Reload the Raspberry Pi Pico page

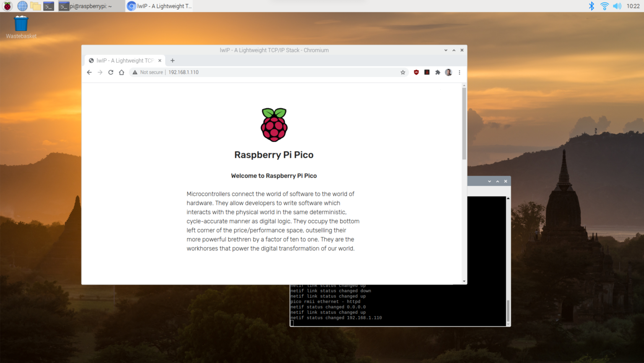click(x=111, y=72)
